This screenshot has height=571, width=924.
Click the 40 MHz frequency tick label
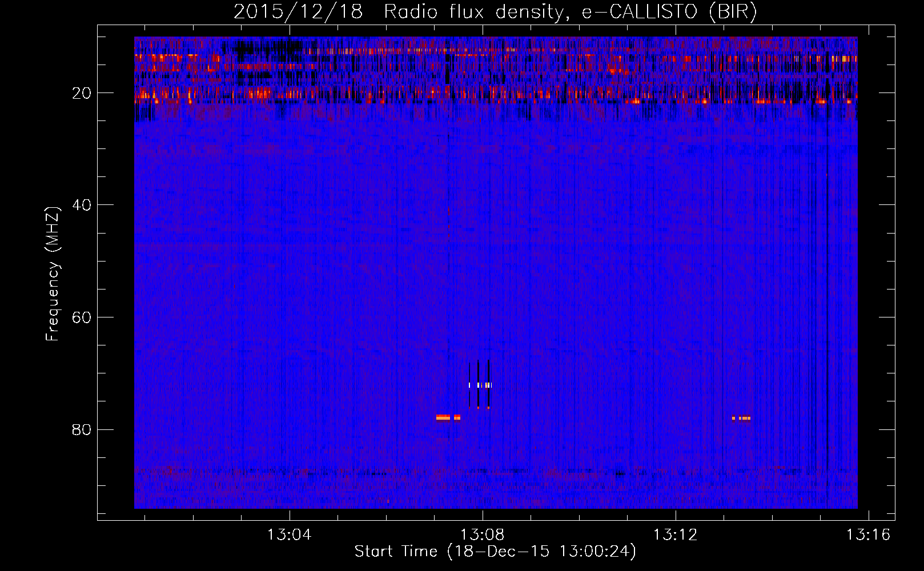[82, 205]
